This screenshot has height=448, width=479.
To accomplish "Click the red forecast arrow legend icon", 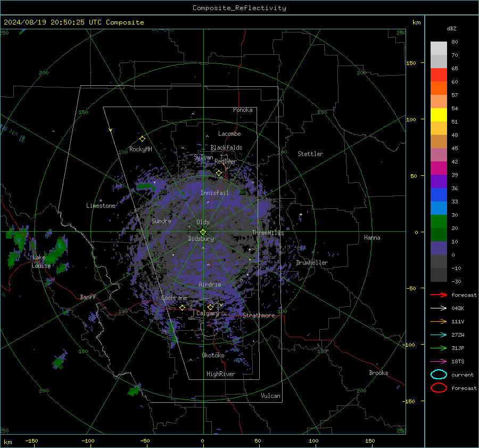I will [439, 295].
